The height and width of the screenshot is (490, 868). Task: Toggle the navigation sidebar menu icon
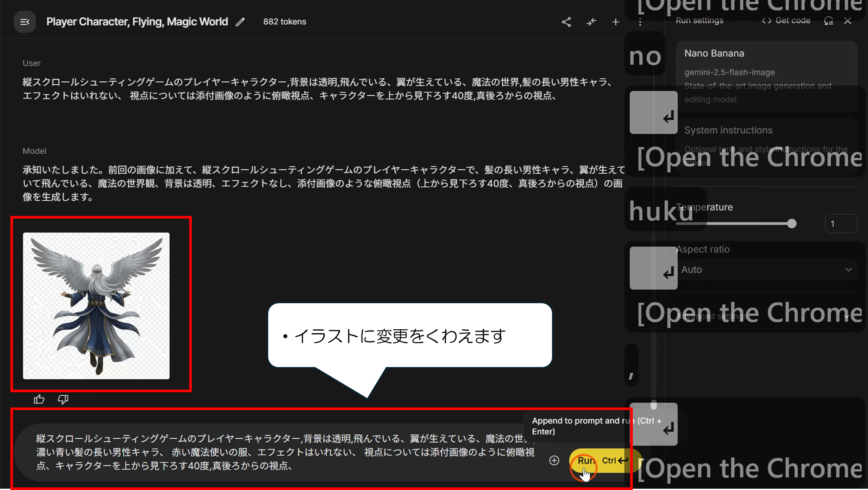(25, 22)
